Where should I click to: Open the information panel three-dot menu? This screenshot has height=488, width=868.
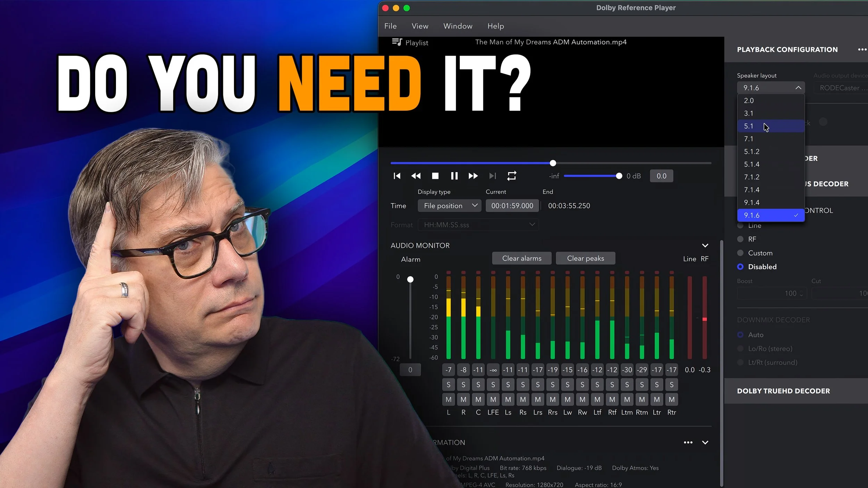(x=688, y=443)
